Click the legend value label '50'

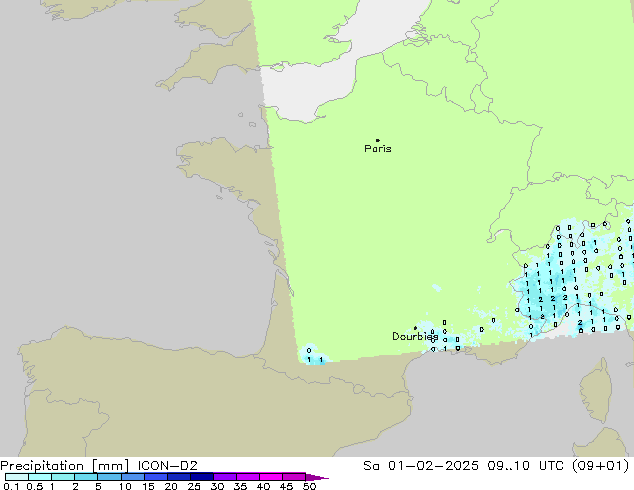tap(309, 486)
